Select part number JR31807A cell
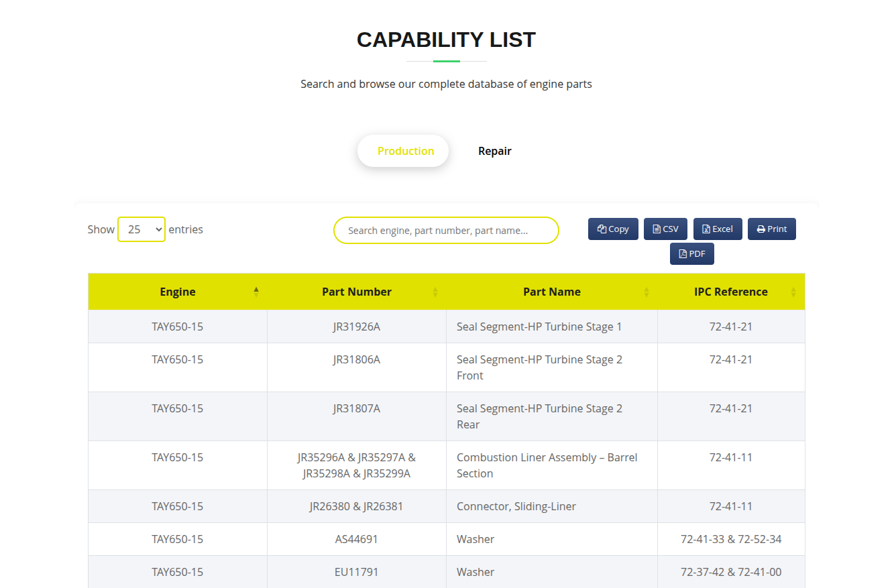894x588 pixels. tap(357, 416)
